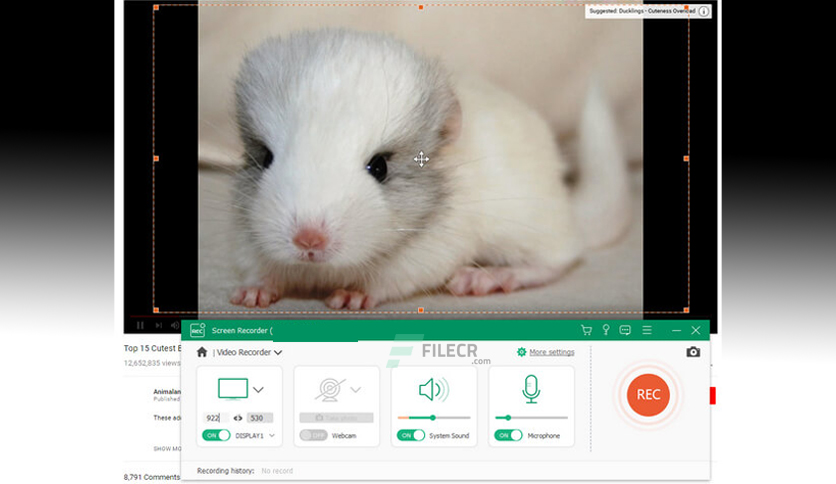Click the 'Screen Recorder' title text

click(x=239, y=330)
